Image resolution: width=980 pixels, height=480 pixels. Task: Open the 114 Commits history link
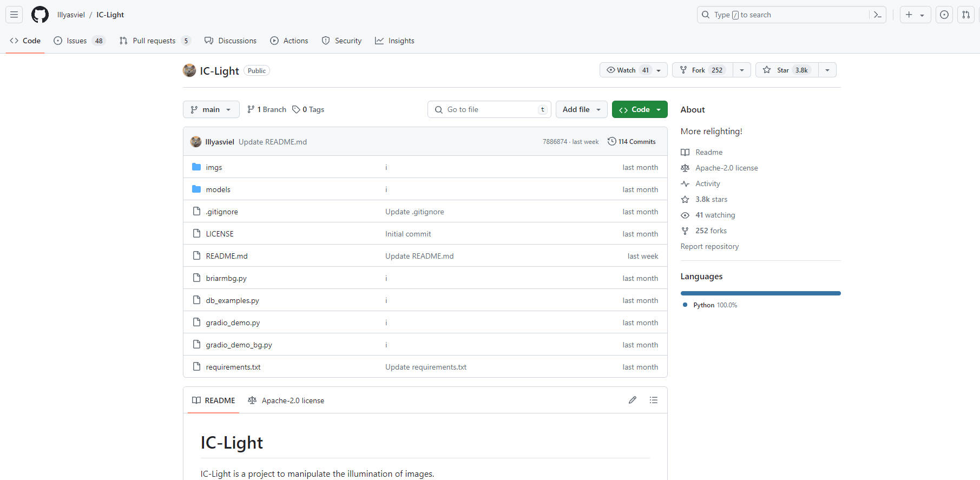[632, 142]
